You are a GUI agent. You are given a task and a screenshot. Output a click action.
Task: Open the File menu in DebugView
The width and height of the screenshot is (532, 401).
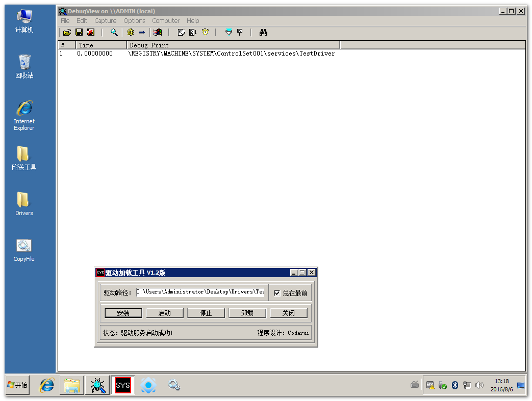pyautogui.click(x=65, y=21)
